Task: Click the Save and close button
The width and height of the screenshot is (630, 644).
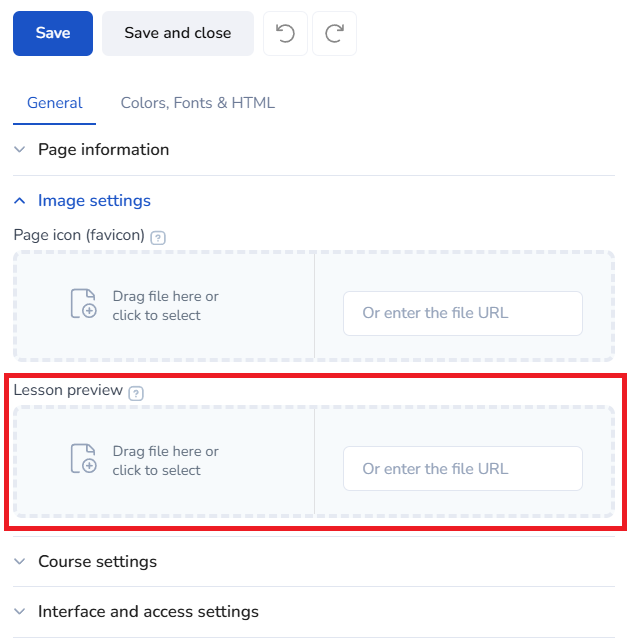Action: coord(177,34)
